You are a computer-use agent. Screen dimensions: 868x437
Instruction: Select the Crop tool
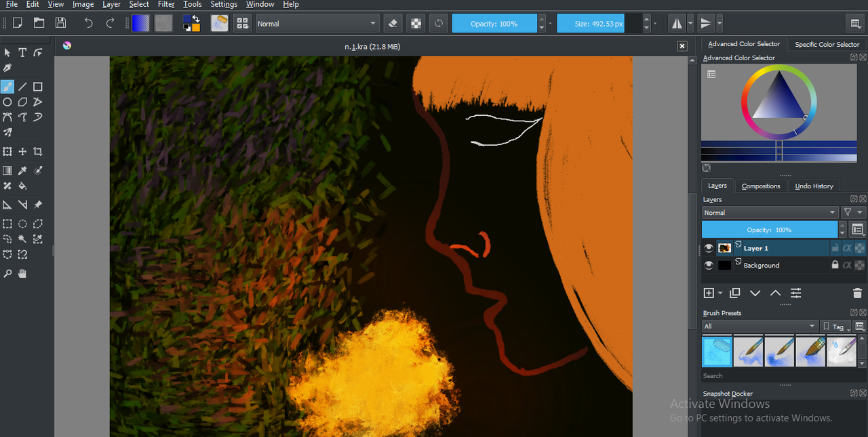38,152
